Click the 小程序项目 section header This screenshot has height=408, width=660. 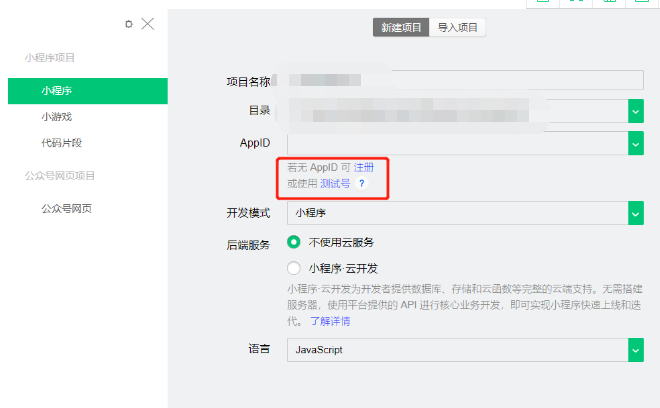point(50,58)
